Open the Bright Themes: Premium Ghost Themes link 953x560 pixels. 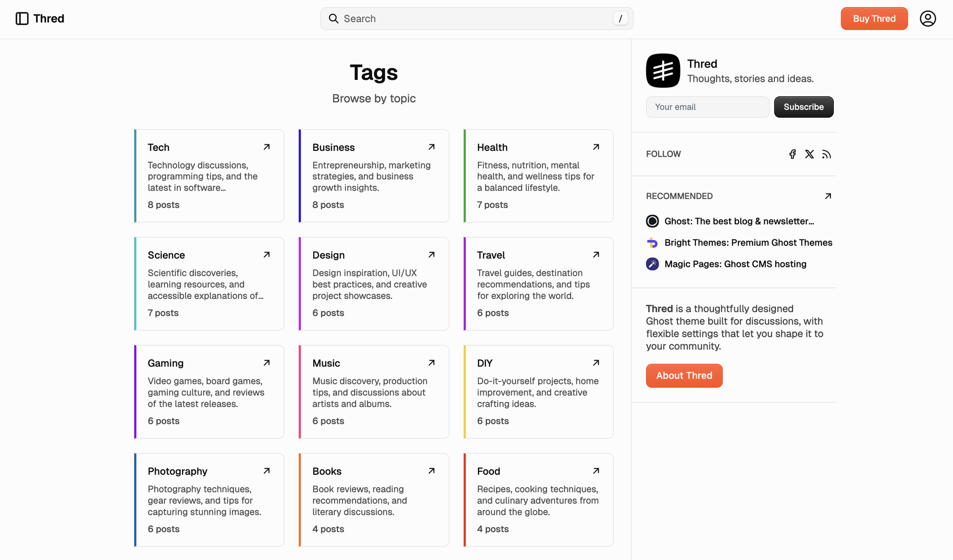pyautogui.click(x=749, y=243)
